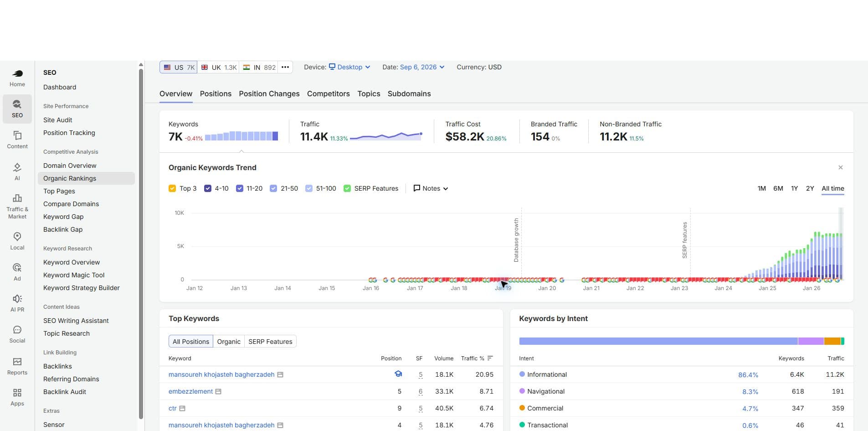
Task: Set chart range to 2Y
Action: (810, 188)
